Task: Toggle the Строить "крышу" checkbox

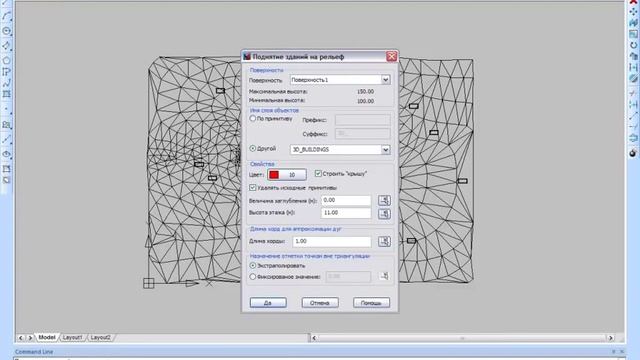Action: click(x=318, y=173)
